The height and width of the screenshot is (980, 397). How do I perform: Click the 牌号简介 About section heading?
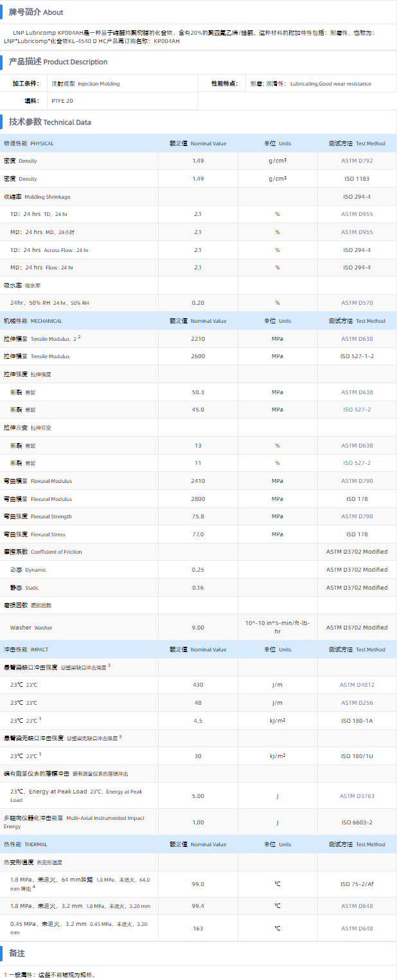[x=36, y=12]
